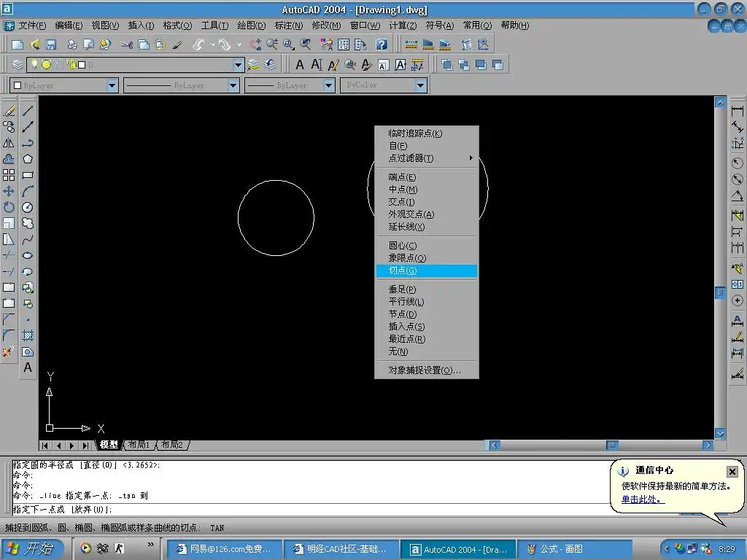
Task: Open the lineweight ByLayer dropdown
Action: (329, 85)
